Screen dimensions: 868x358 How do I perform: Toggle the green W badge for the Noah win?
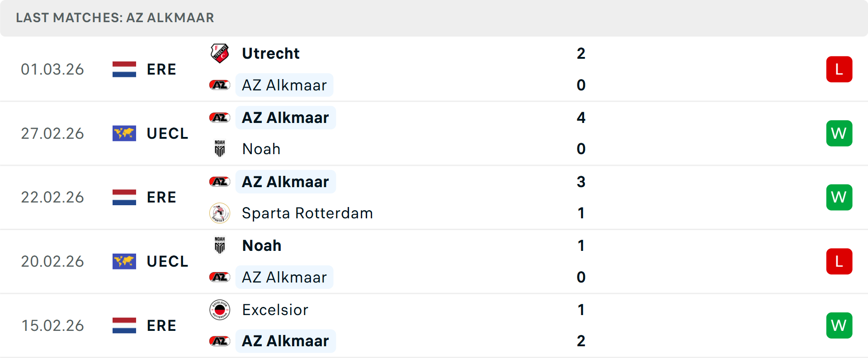839,133
